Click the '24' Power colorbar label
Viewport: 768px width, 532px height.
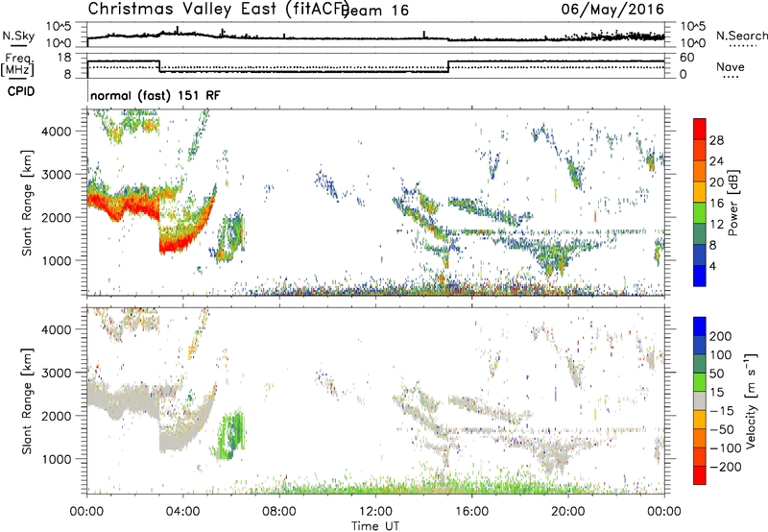(716, 161)
